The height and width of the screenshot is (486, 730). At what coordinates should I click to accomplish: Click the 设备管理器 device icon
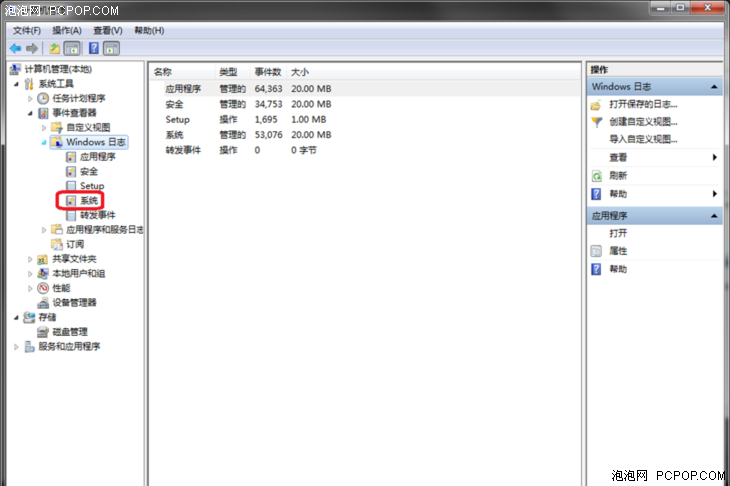[43, 303]
